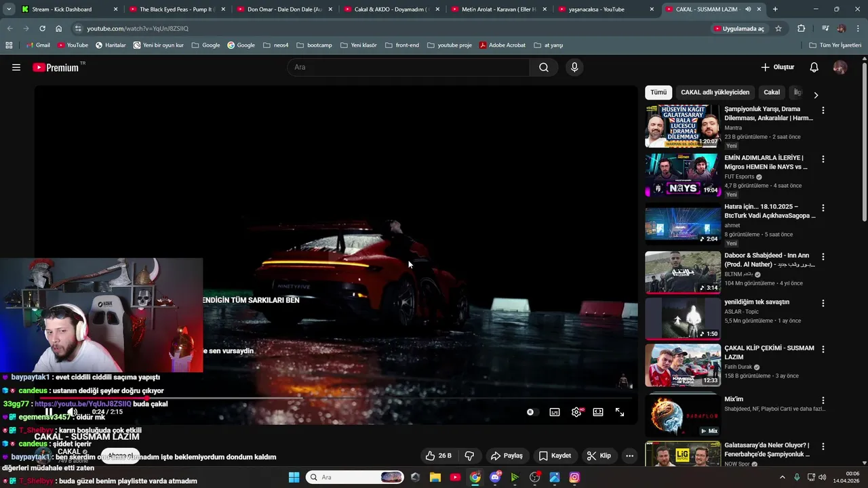Toggle subtitles in the video player
The image size is (868, 488).
(555, 412)
